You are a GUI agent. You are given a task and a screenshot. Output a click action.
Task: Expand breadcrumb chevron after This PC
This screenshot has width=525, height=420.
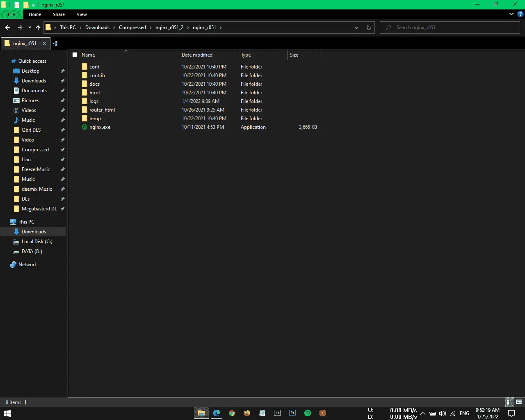[x=81, y=27]
